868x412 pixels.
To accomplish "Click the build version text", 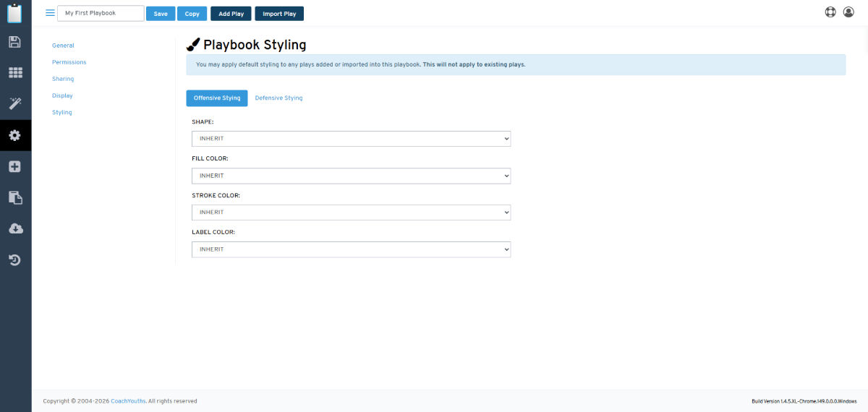I will 804,401.
